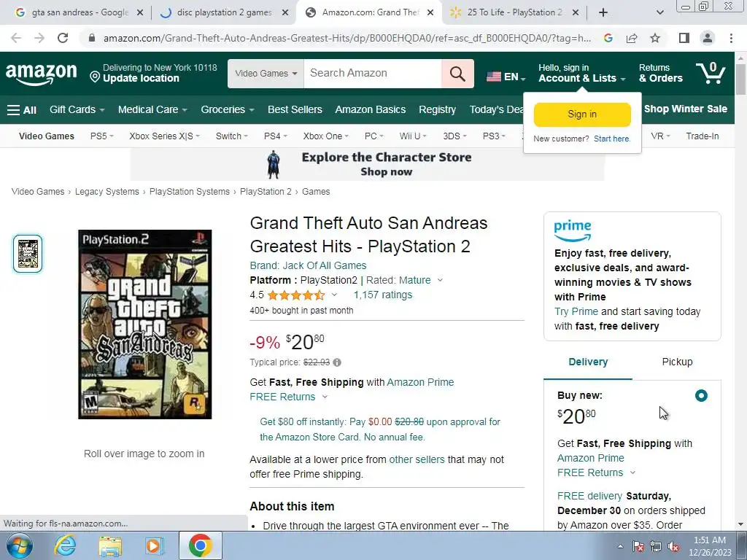Close the disc playstation 2 games tab
This screenshot has width=747, height=560.
click(x=285, y=13)
